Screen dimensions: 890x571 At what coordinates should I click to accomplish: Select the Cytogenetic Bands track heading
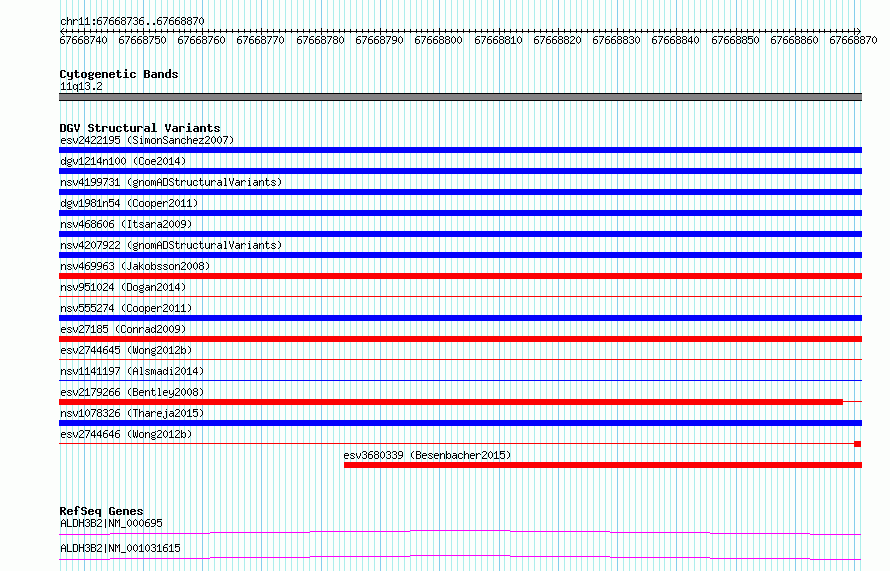[119, 74]
